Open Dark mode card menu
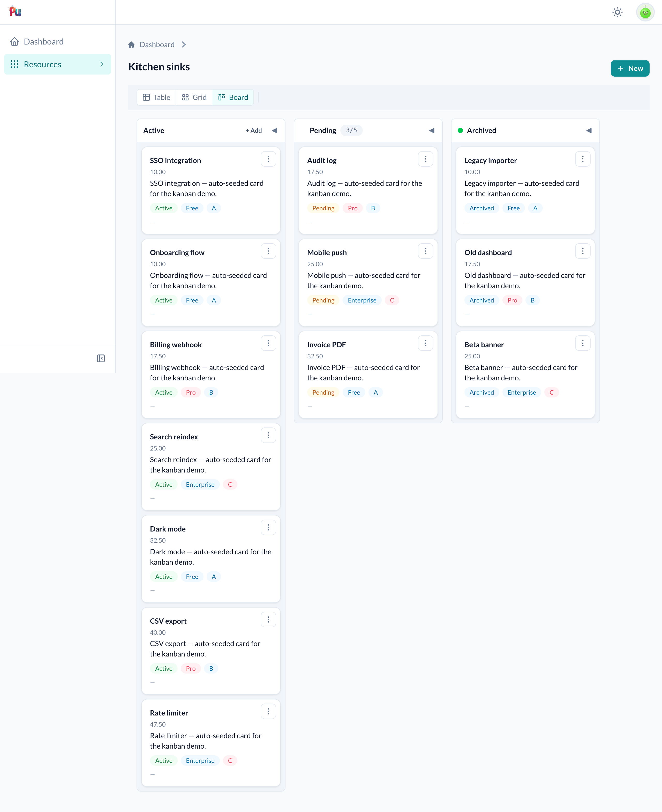This screenshot has height=812, width=662. pos(268,527)
